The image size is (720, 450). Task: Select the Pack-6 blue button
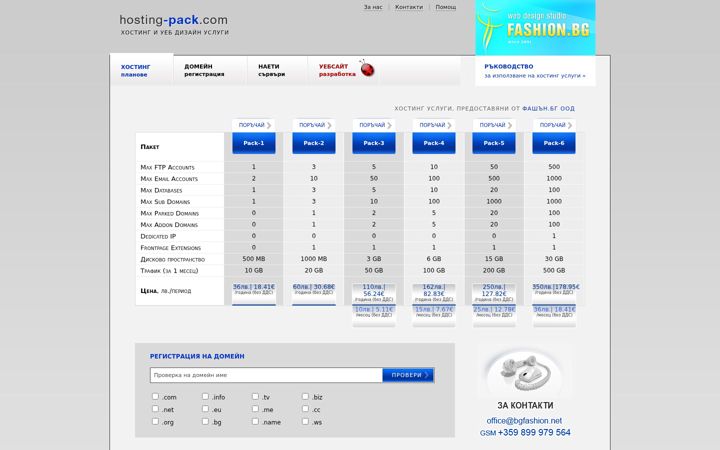pyautogui.click(x=554, y=143)
